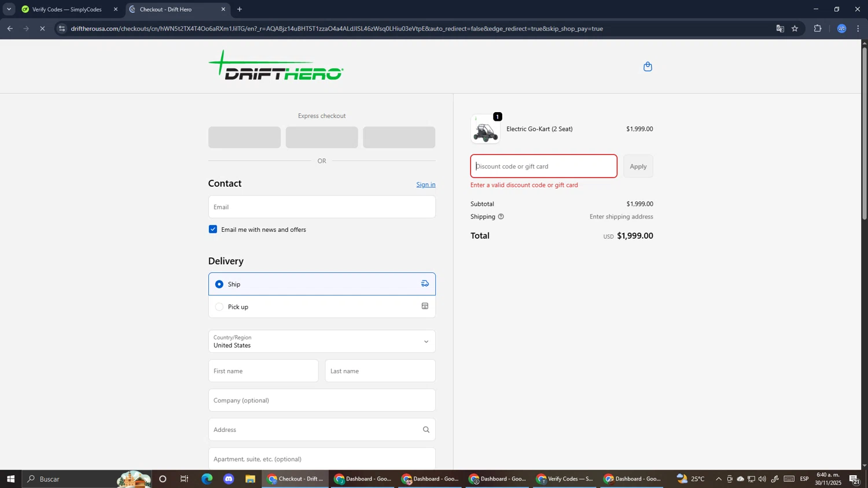Click the middle express checkout button
This screenshot has height=488, width=868.
pos(322,138)
